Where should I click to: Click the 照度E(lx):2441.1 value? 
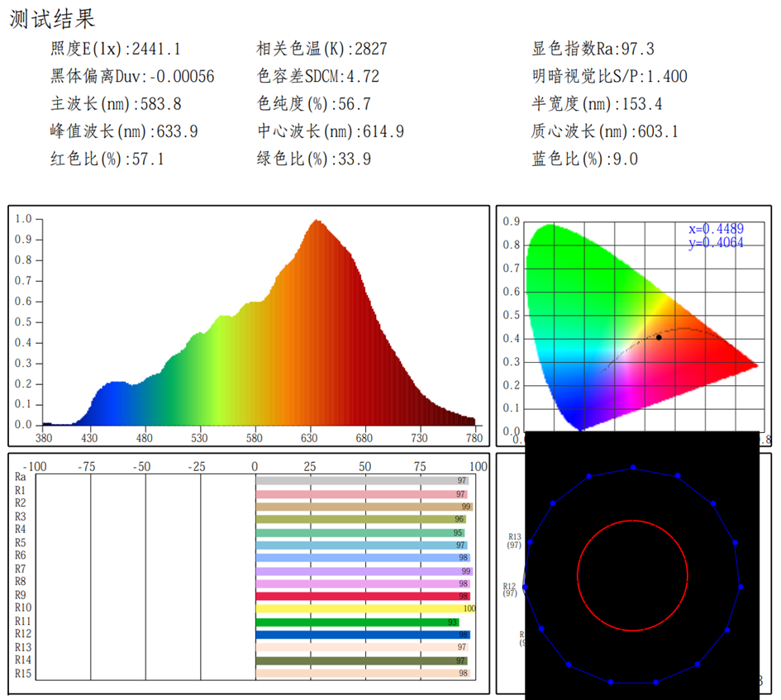tap(115, 49)
